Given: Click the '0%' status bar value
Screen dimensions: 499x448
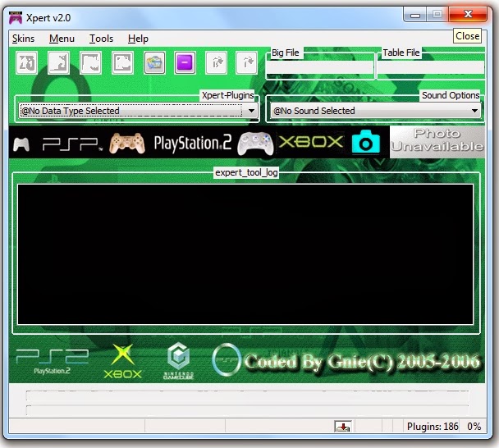Looking at the screenshot, I should click(x=474, y=427).
